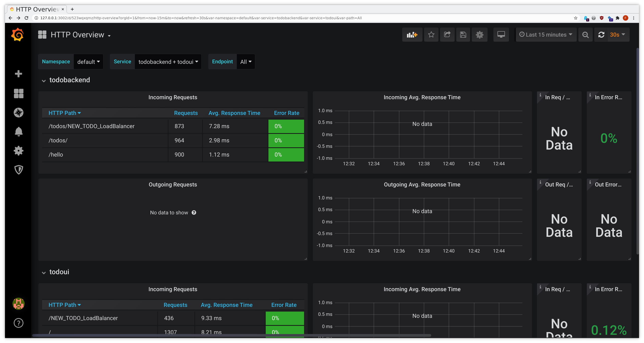The image size is (644, 343).
Task: Save the dashboard
Action: [x=463, y=35]
